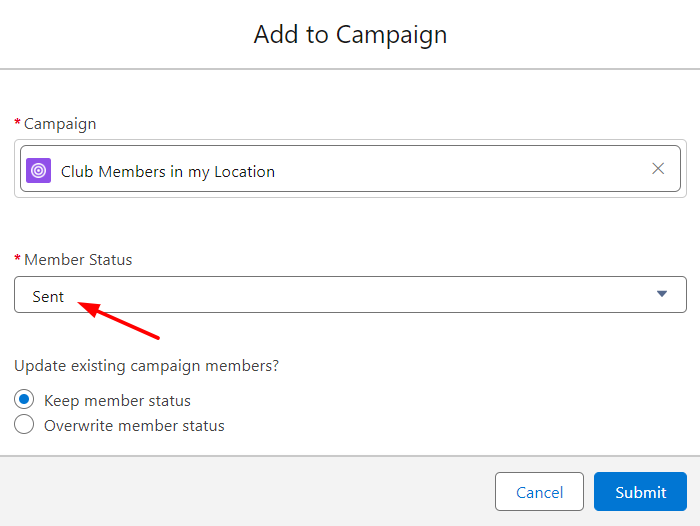Click the red asterisk beside Member Status
The height and width of the screenshot is (526, 700).
pos(17,260)
